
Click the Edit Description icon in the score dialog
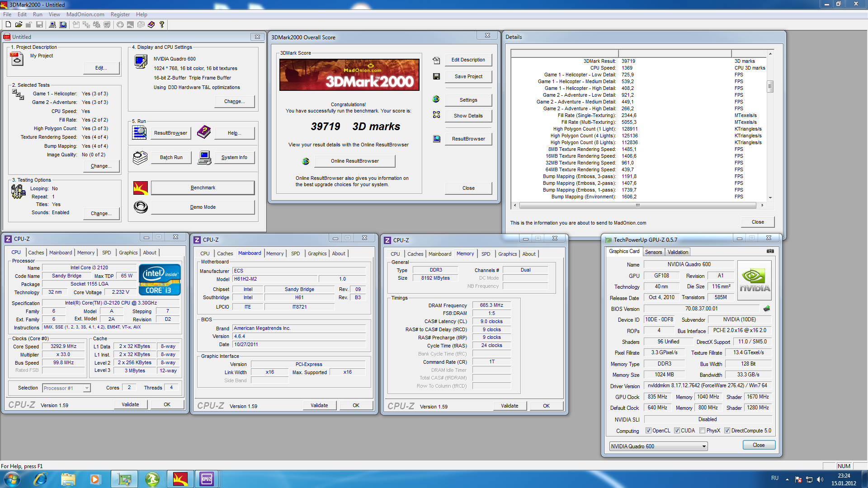(x=436, y=60)
